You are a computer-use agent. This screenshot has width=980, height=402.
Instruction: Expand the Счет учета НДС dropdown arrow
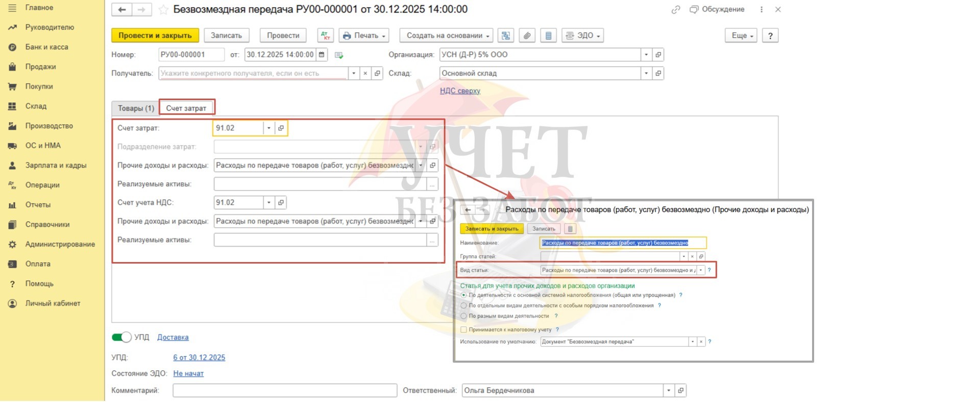pos(269,203)
